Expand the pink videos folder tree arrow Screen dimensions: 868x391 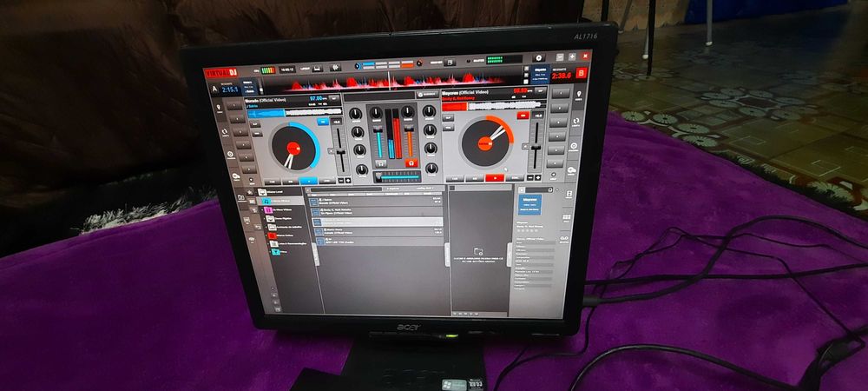(x=264, y=211)
